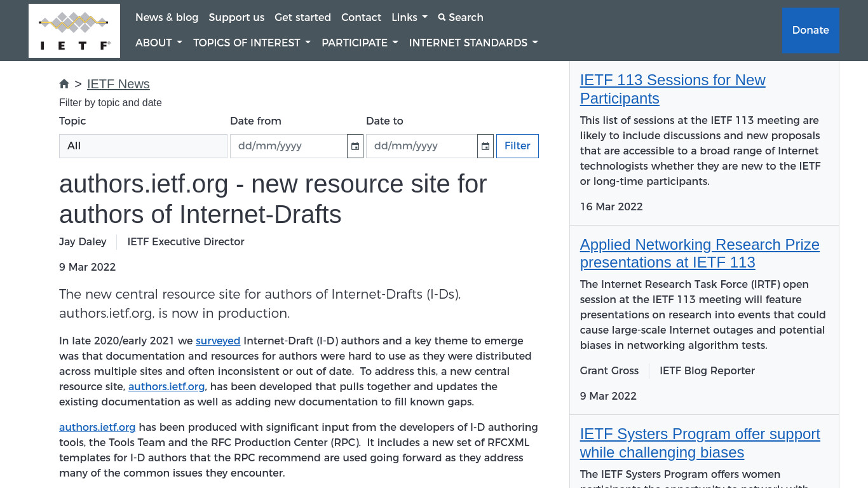
Task: Expand the Links dropdown
Action: (409, 17)
